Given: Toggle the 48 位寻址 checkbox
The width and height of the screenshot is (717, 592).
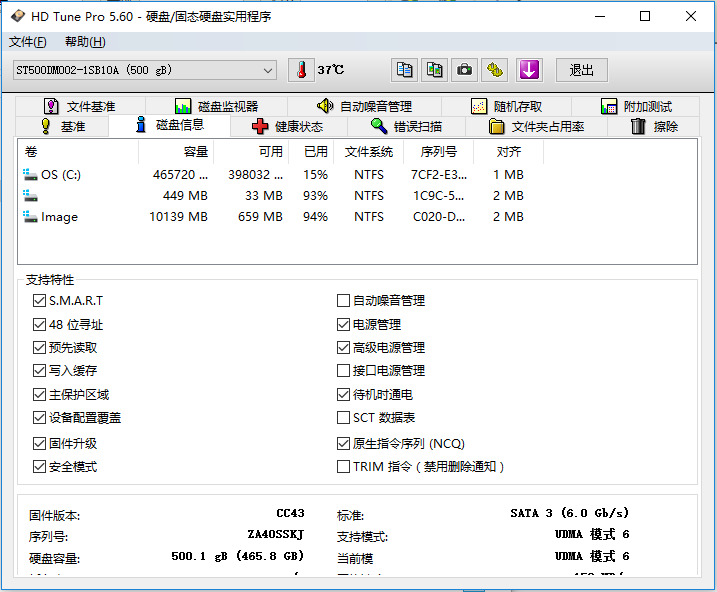Looking at the screenshot, I should point(39,325).
